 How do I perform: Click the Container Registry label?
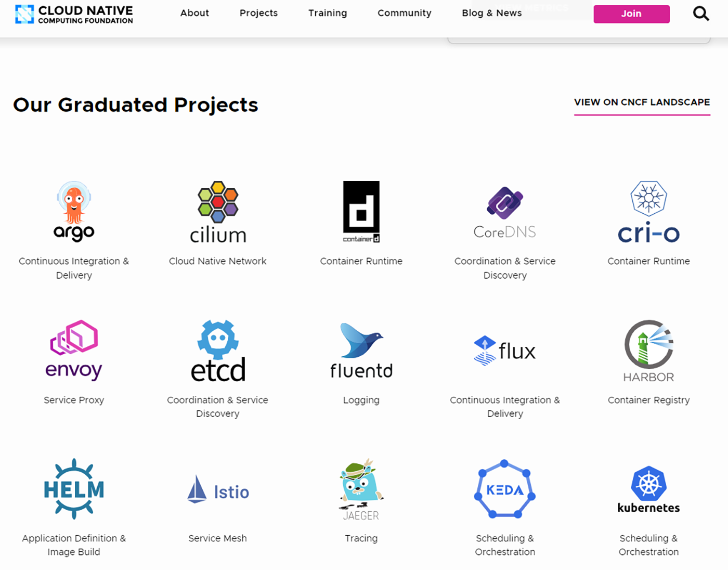648,400
